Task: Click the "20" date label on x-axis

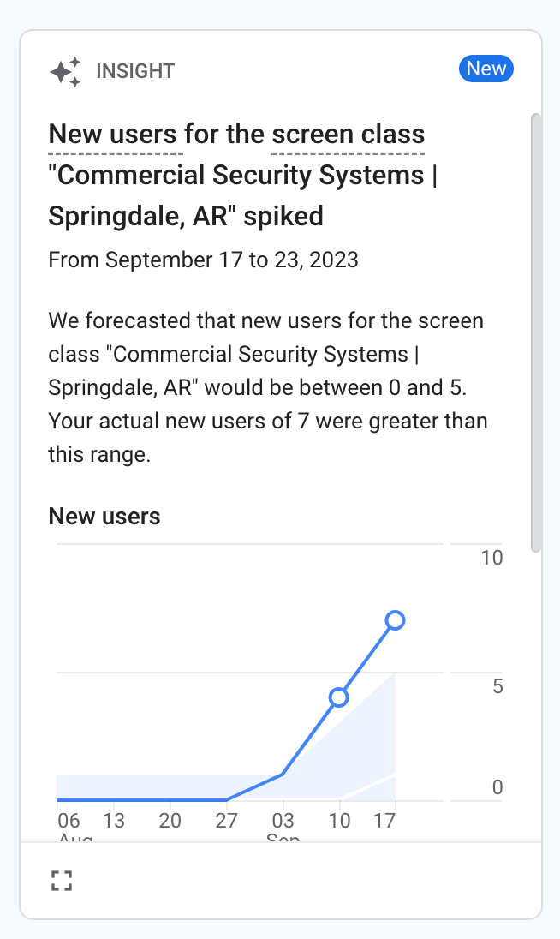Action: point(170,821)
